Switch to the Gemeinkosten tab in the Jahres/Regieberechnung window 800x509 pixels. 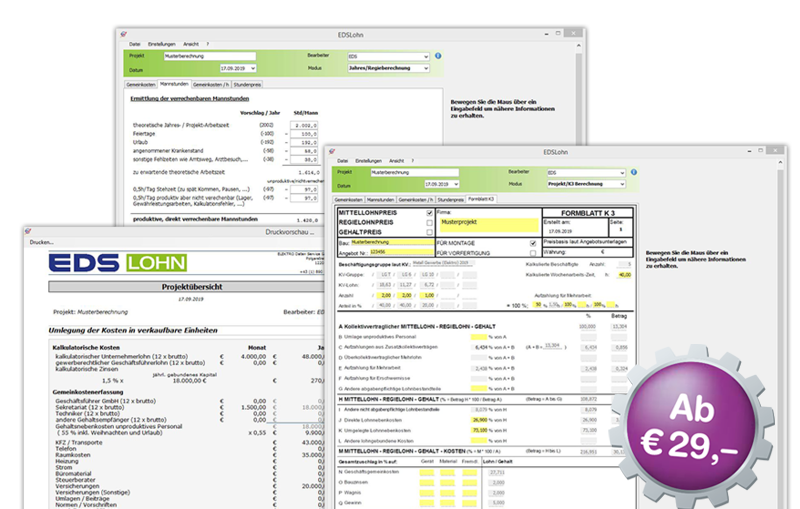point(141,85)
